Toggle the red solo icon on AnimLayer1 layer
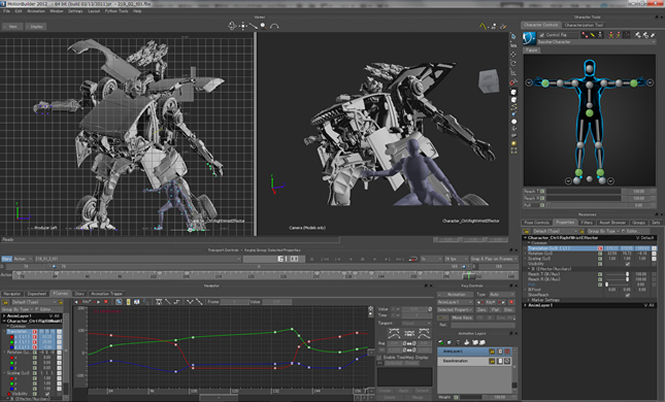Image resolution: width=665 pixels, height=402 pixels. tap(507, 352)
